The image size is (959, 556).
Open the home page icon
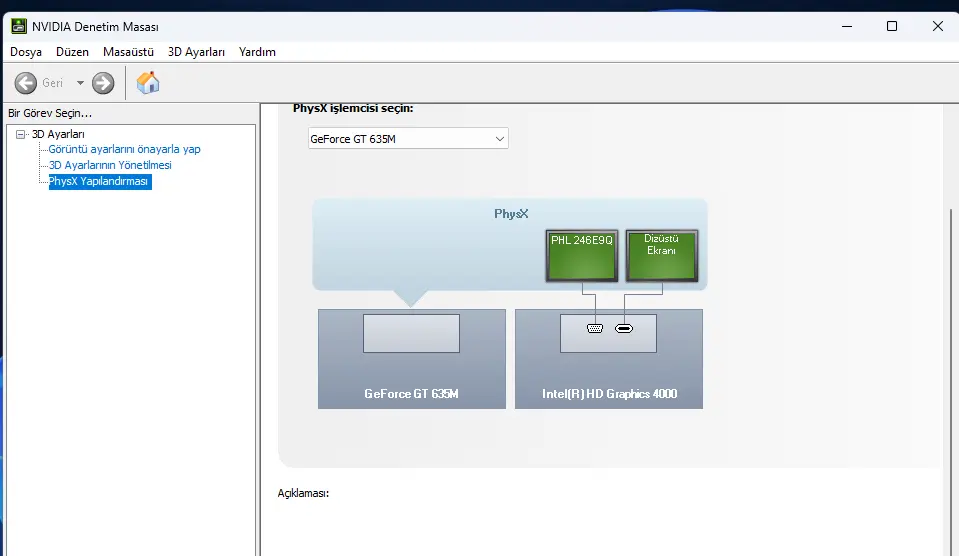pos(148,83)
